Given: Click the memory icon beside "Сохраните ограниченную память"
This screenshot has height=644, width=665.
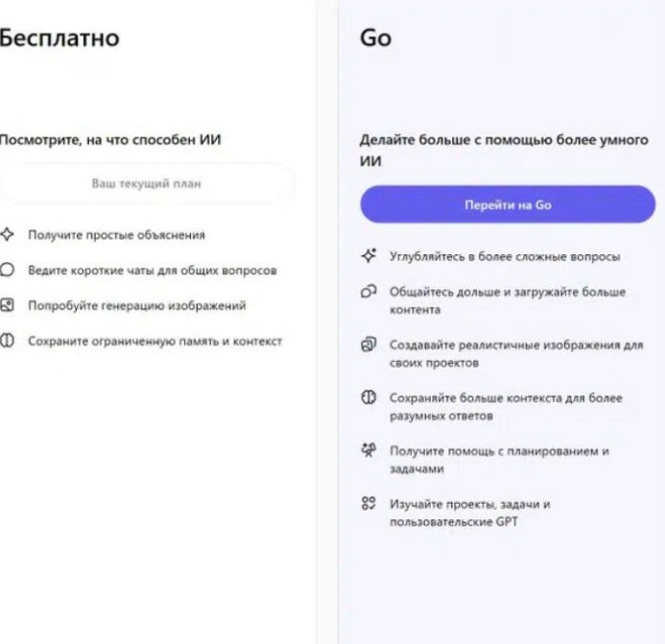Looking at the screenshot, I should point(8,342).
